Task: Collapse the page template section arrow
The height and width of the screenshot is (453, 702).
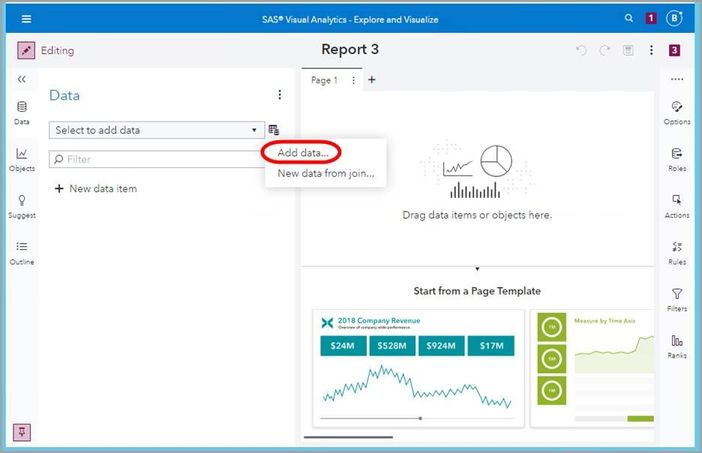Action: point(477,269)
